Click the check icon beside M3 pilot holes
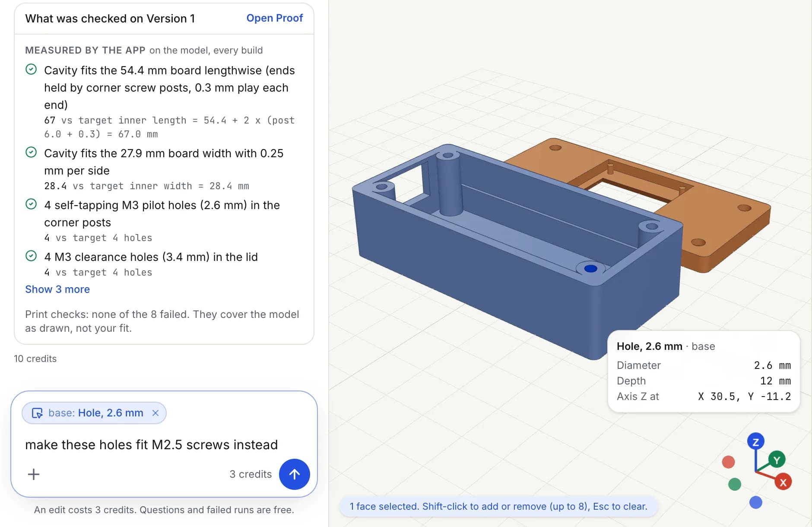Viewport: 812px width, 527px height. (31, 204)
